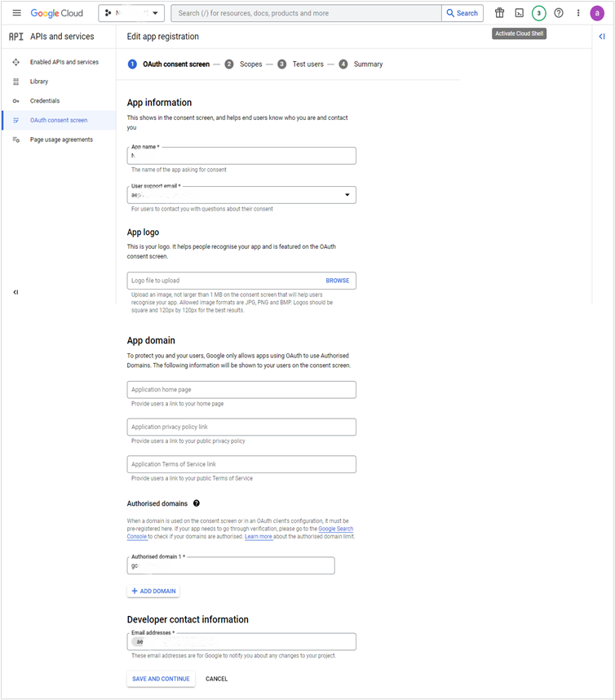
Task: Click the Add Domain button
Action: pos(153,591)
